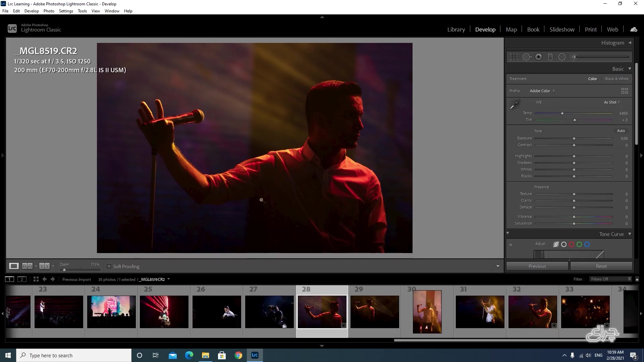Grab the White Balance eyedropper

(515, 104)
